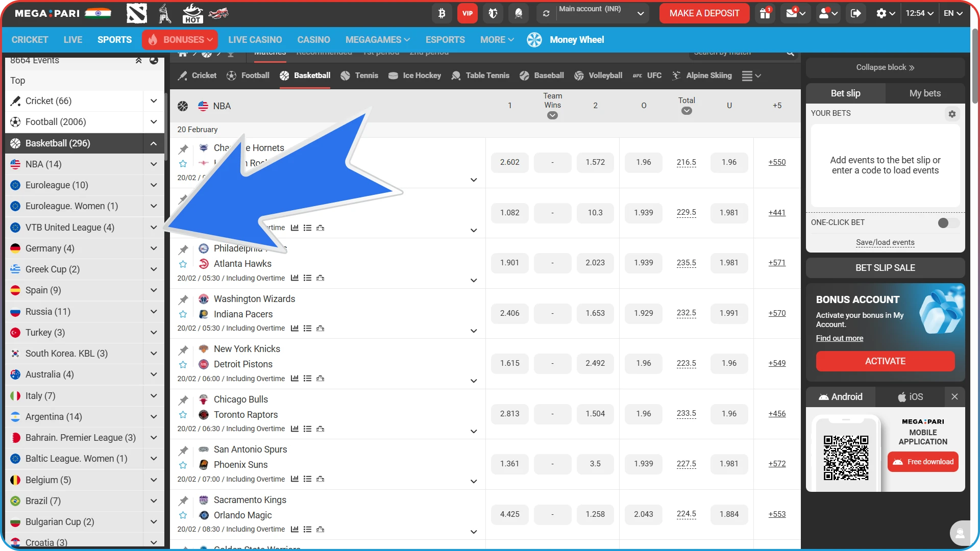Star the Detroit Pistons match as favorite
Viewport: 980px width, 551px height.
point(183,365)
